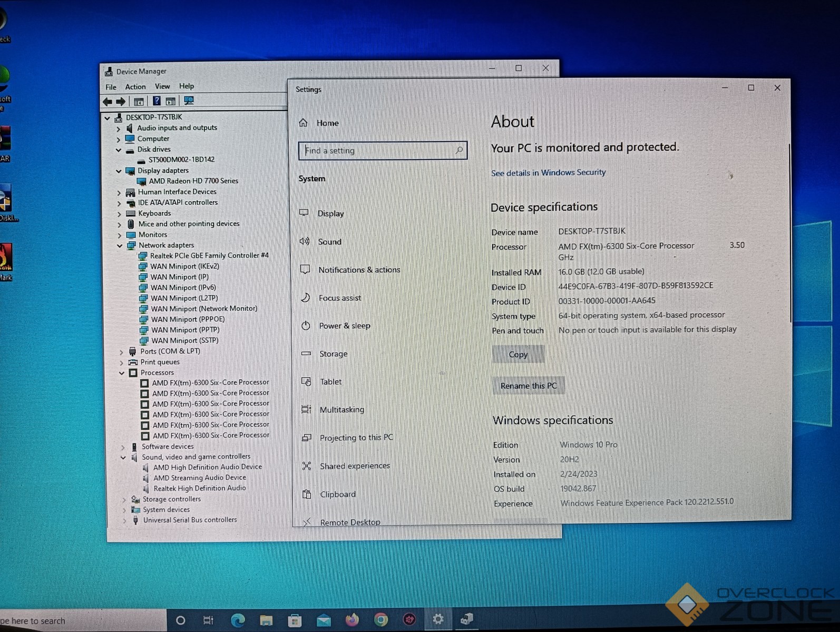Open the Action menu in Device Manager
The image size is (840, 632).
tap(135, 86)
